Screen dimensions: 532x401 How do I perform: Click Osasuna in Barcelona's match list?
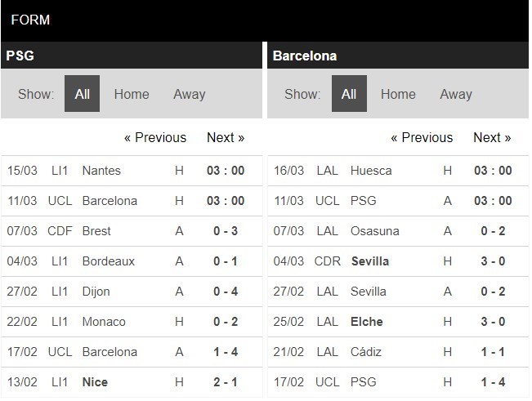tap(374, 231)
